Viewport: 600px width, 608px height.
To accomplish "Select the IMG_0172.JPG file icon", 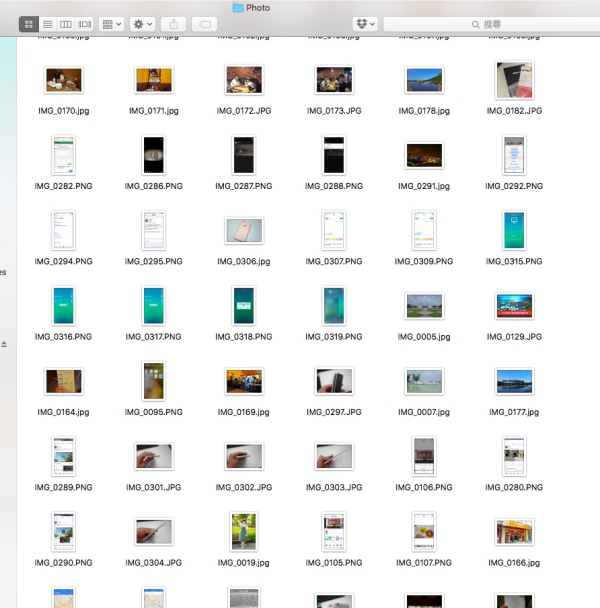I will (x=244, y=80).
